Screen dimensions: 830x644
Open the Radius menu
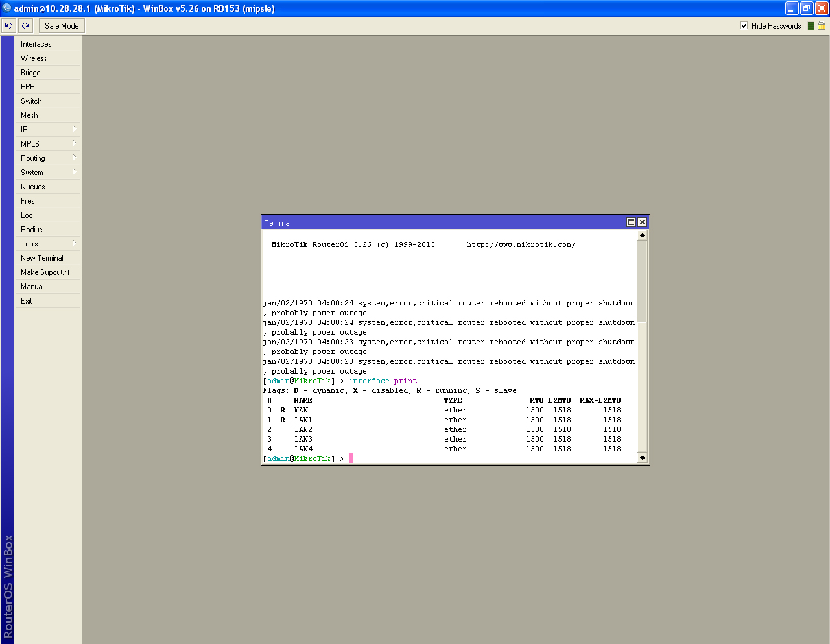48,230
